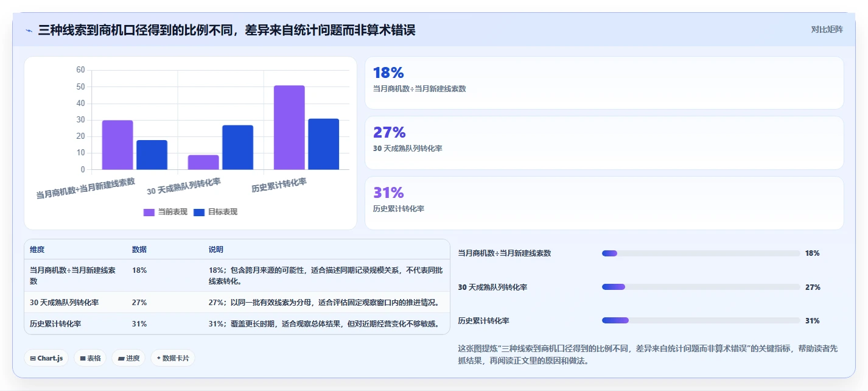Screen dimensions: 868x391
Task: Click the blue bar for 历史累计转化率
Action: [323, 144]
